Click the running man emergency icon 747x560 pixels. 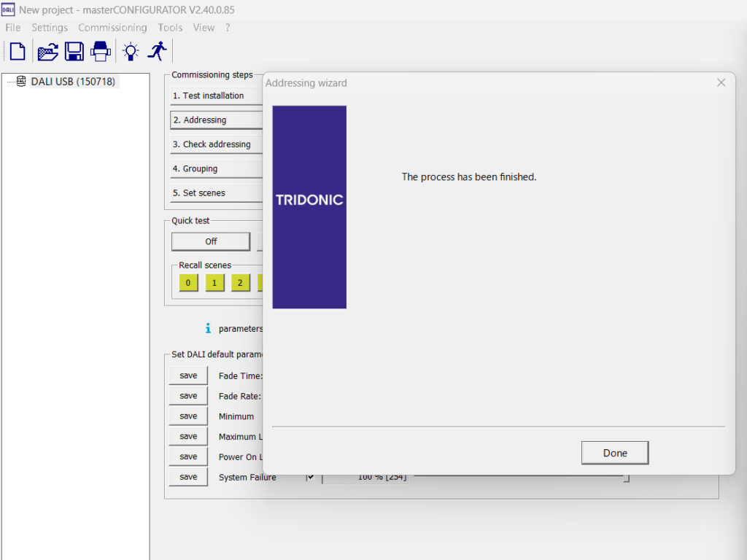tap(157, 51)
